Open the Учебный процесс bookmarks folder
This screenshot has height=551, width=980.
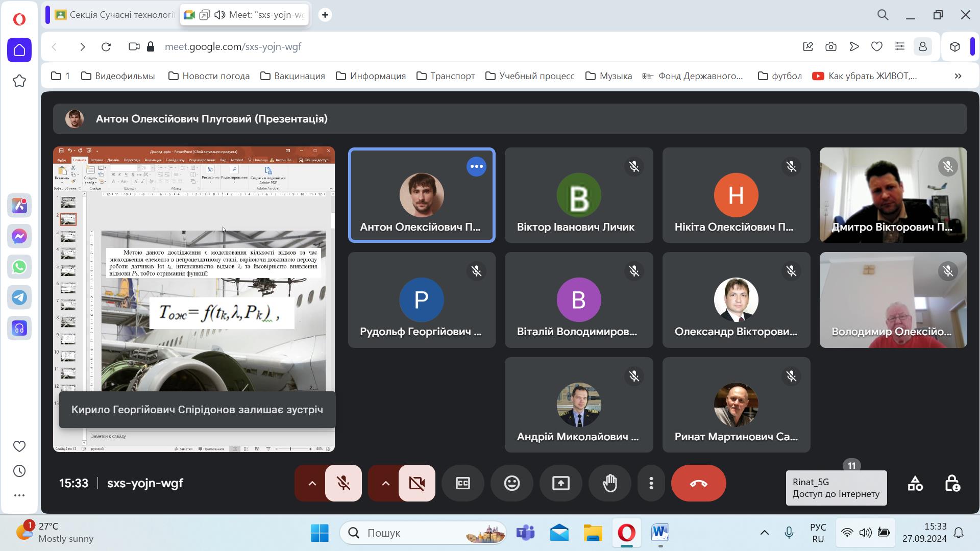tap(530, 76)
